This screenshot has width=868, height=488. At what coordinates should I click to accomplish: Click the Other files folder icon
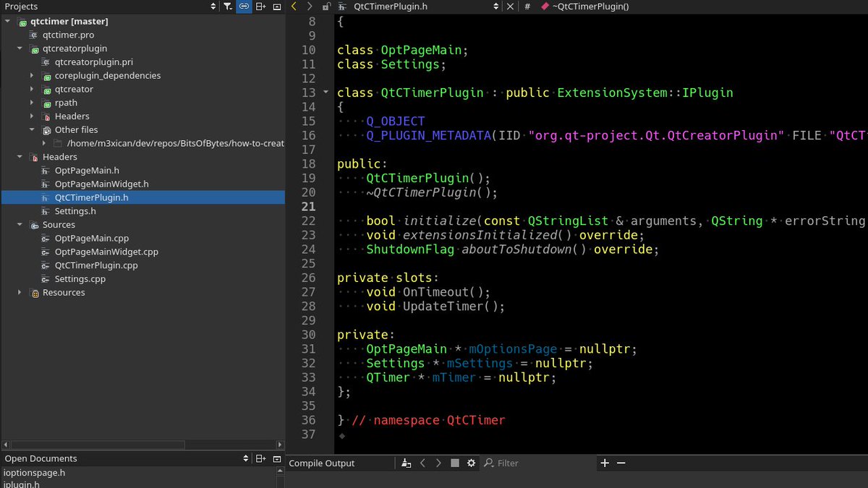coord(47,130)
